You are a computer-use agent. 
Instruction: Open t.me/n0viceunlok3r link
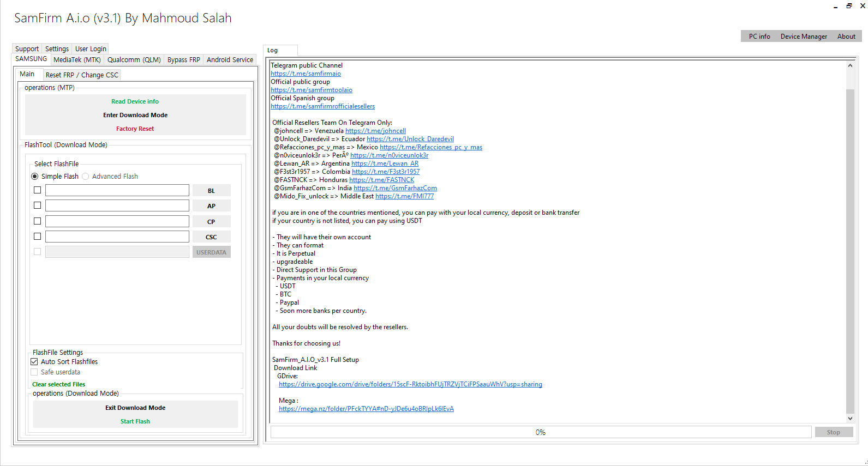point(389,155)
